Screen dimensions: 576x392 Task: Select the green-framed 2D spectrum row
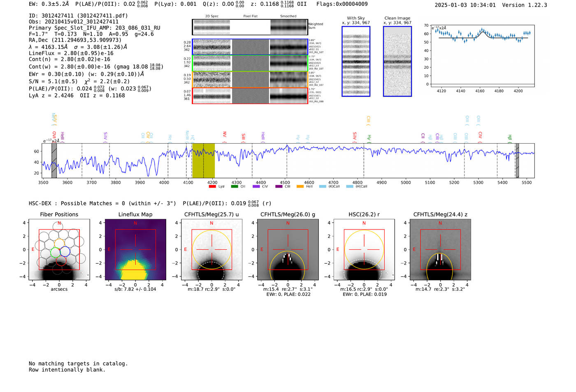pos(250,63)
